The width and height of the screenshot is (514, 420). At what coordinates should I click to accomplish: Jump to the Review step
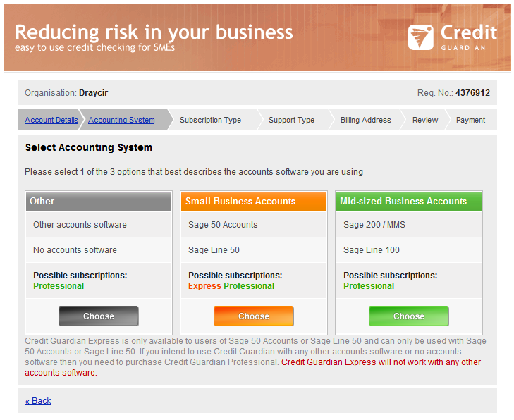pos(425,120)
